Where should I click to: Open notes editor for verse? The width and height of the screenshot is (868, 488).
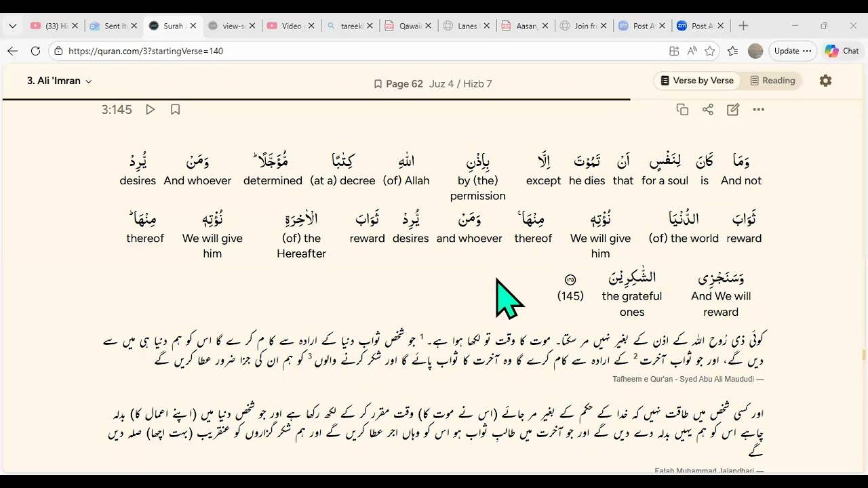click(x=733, y=109)
